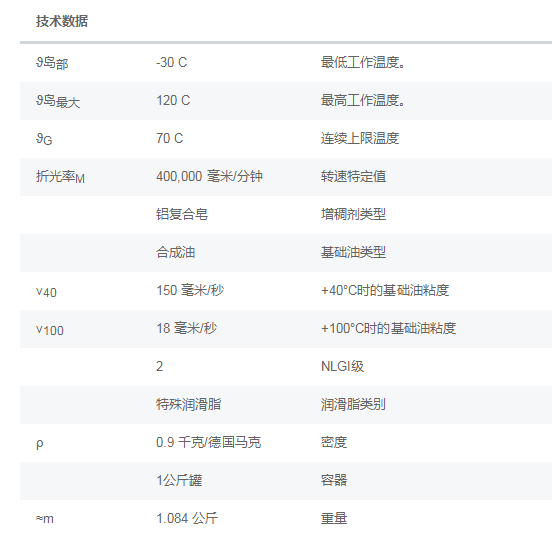Select the 1.084 公斤 weight value

click(187, 519)
